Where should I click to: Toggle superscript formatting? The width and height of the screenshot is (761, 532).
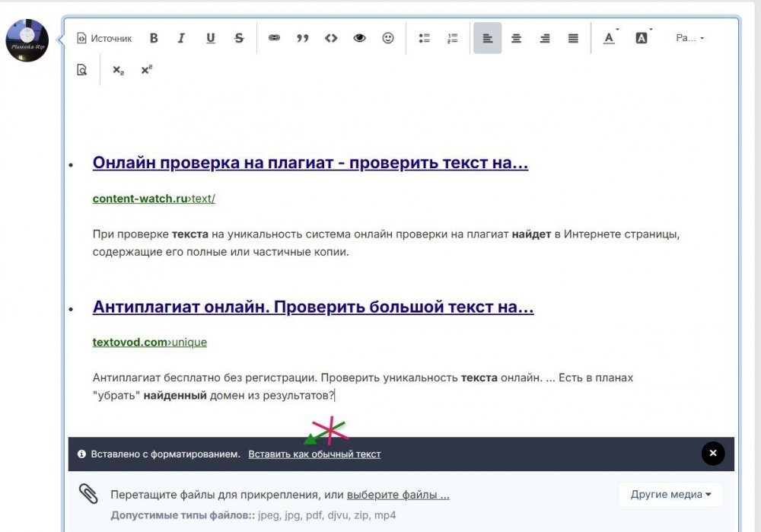pyautogui.click(x=147, y=70)
